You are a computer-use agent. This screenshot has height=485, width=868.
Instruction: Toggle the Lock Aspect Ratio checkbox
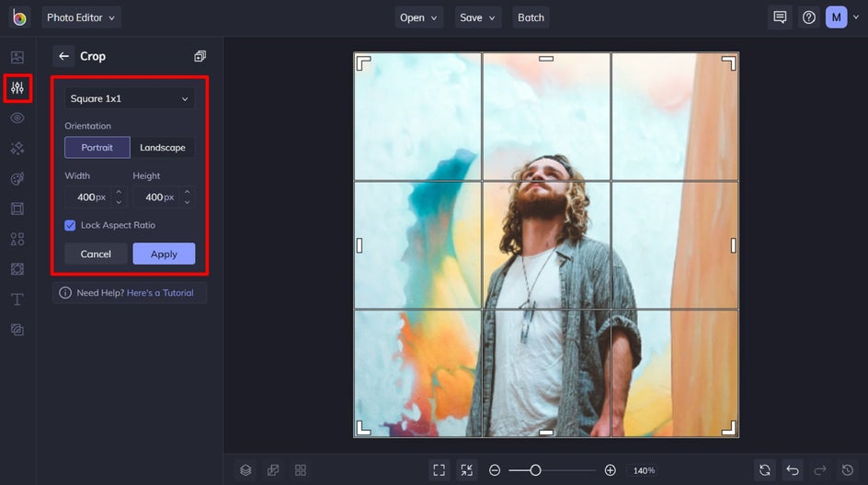(71, 225)
